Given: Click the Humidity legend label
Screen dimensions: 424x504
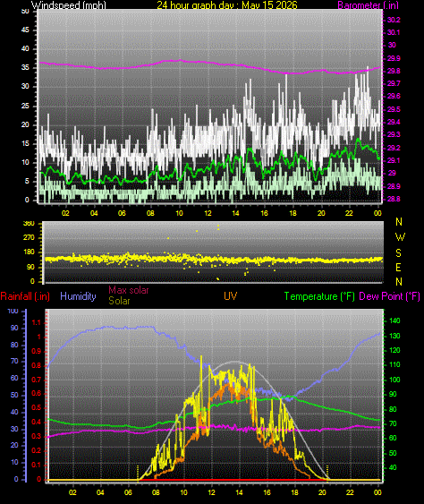Looking at the screenshot, I should [78, 296].
